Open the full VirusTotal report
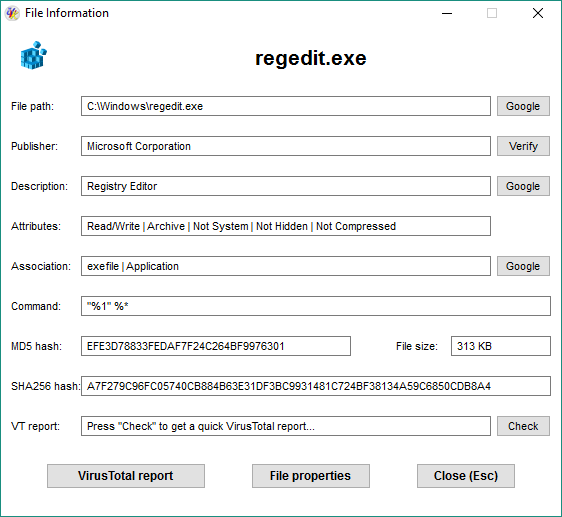The image size is (562, 517). (x=126, y=476)
